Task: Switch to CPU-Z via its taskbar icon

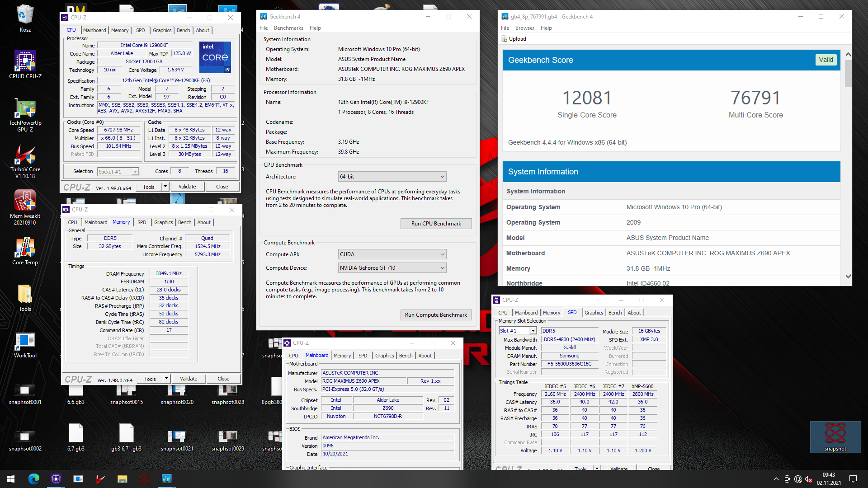Action: click(56, 479)
